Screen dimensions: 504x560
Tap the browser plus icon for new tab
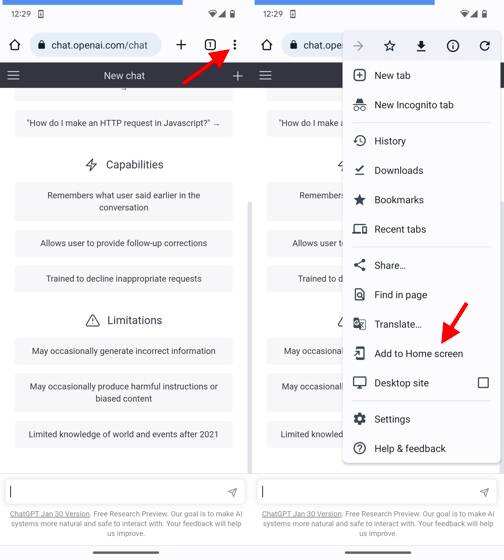point(181,45)
